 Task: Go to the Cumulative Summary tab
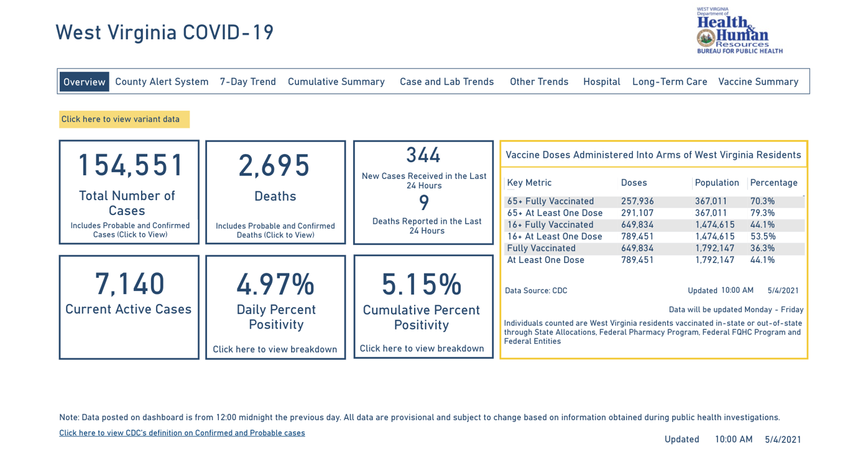(336, 81)
